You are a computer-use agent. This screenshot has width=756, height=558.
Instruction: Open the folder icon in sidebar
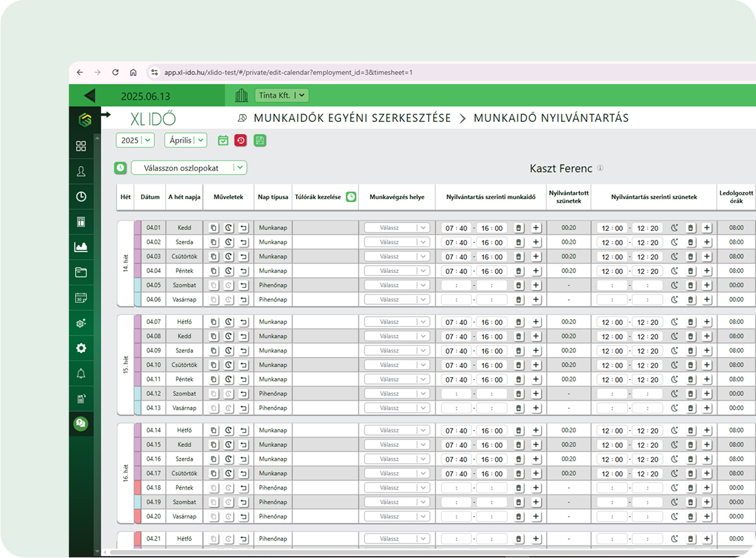point(81,272)
